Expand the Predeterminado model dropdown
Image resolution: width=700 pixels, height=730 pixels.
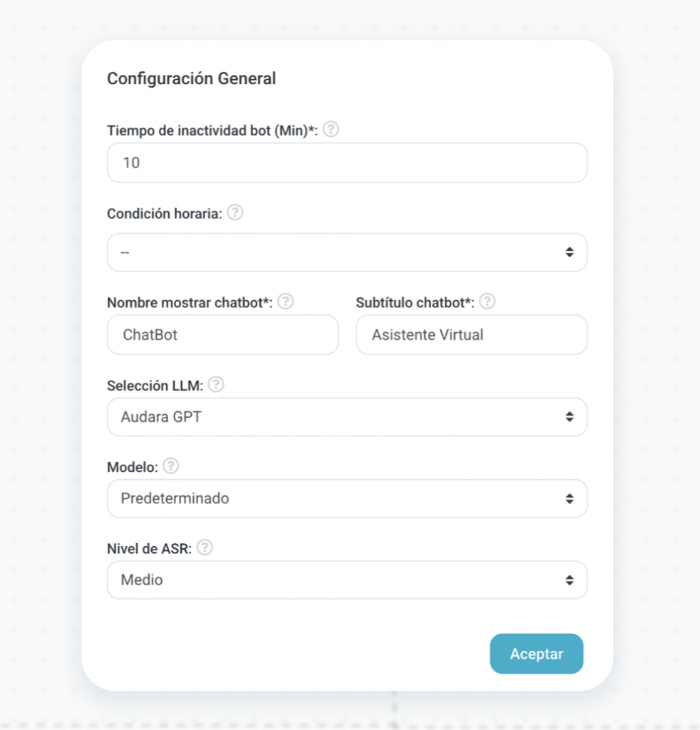coord(346,498)
